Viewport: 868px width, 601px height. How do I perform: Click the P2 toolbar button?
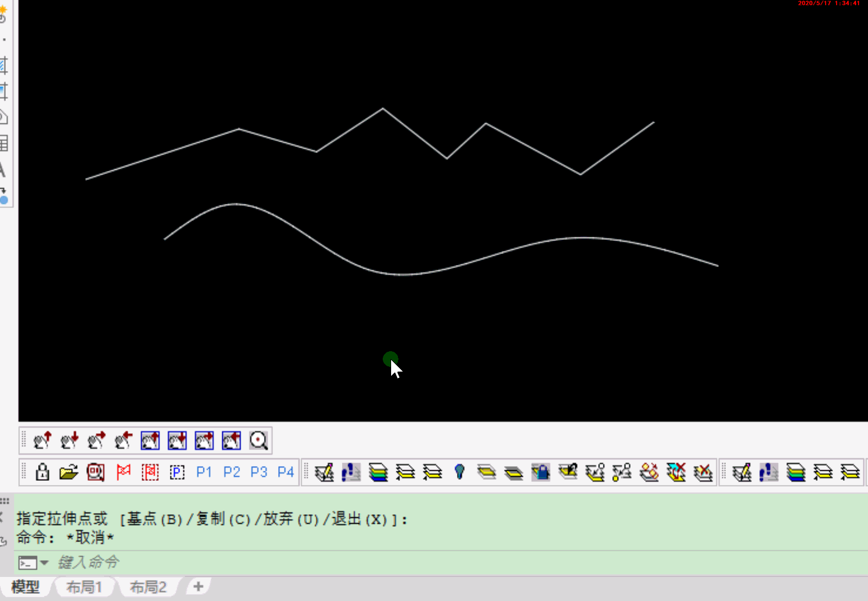click(232, 472)
